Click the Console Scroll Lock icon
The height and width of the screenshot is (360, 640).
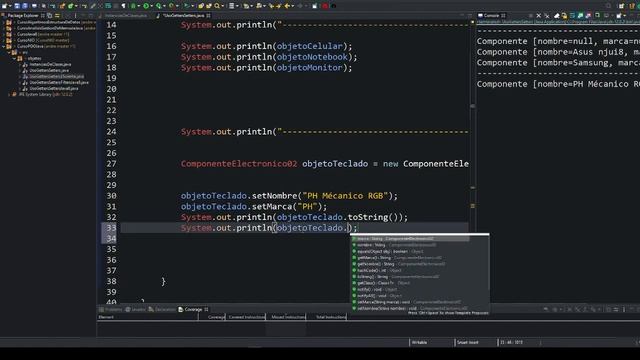pyautogui.click(x=564, y=16)
